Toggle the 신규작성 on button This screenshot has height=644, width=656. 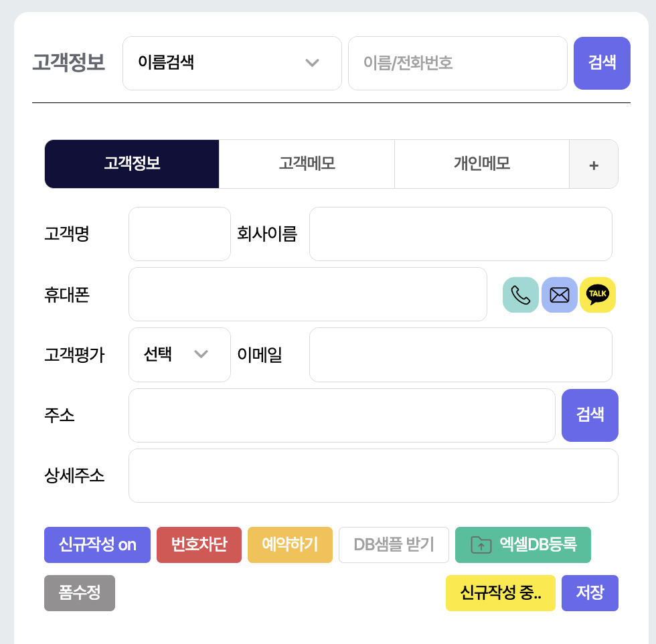click(97, 545)
